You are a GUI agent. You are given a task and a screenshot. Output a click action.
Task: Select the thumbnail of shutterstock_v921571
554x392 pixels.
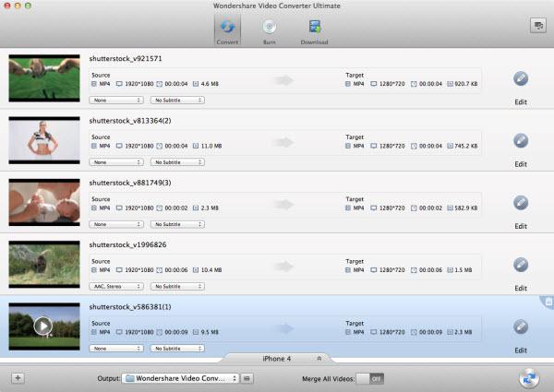[x=44, y=78]
